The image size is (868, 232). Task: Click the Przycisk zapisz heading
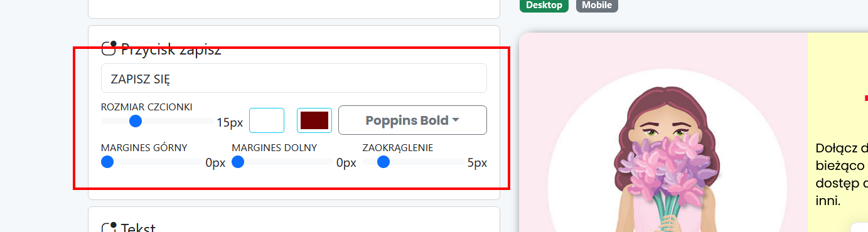pos(171,49)
